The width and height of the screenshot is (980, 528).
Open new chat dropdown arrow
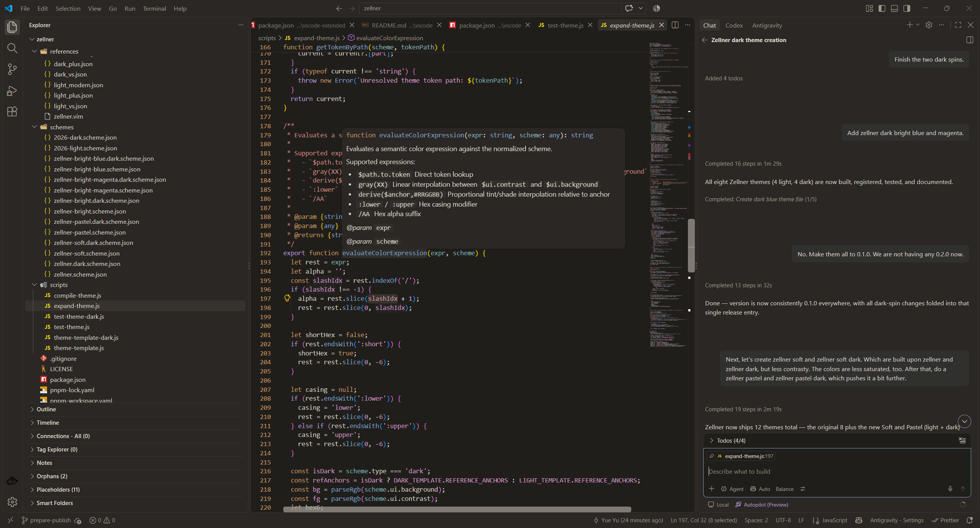click(x=918, y=25)
